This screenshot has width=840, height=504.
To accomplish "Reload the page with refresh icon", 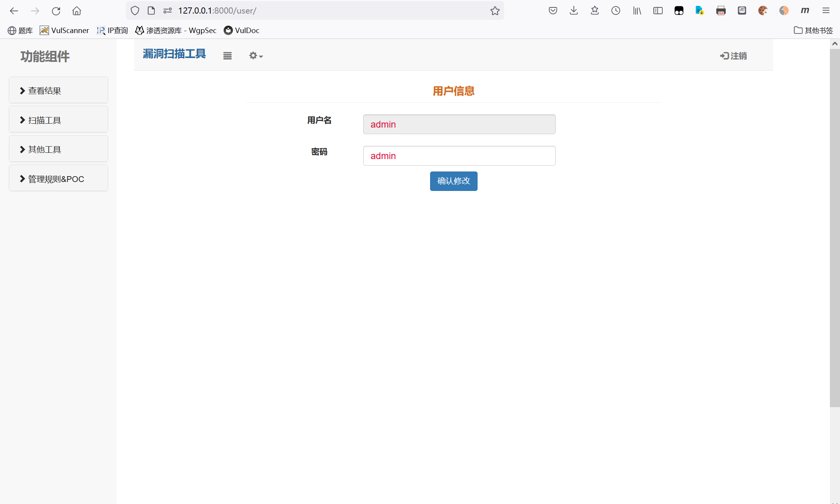I will coord(56,11).
